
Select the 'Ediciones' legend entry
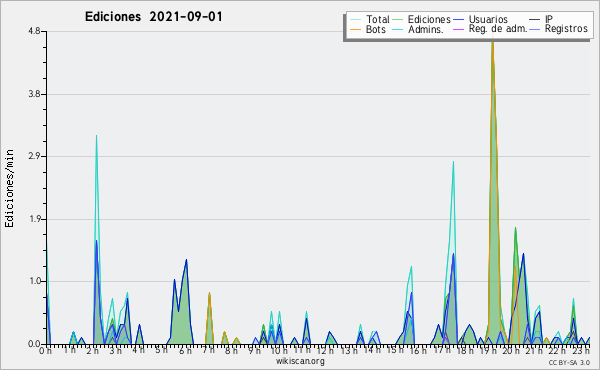(429, 19)
